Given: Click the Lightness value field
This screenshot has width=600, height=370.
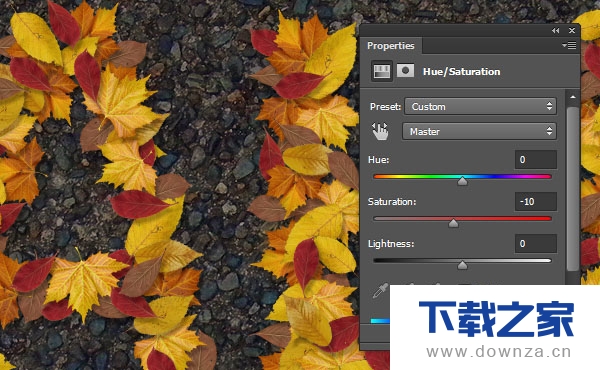Looking at the screenshot, I should (536, 244).
